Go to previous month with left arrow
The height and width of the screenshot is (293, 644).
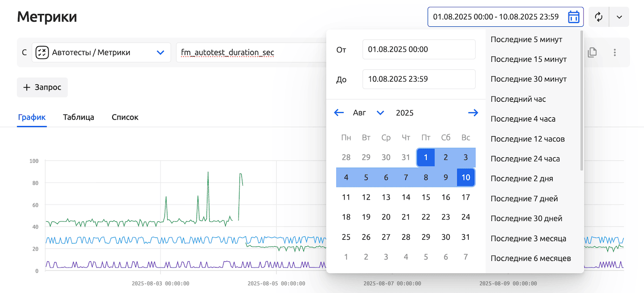339,113
